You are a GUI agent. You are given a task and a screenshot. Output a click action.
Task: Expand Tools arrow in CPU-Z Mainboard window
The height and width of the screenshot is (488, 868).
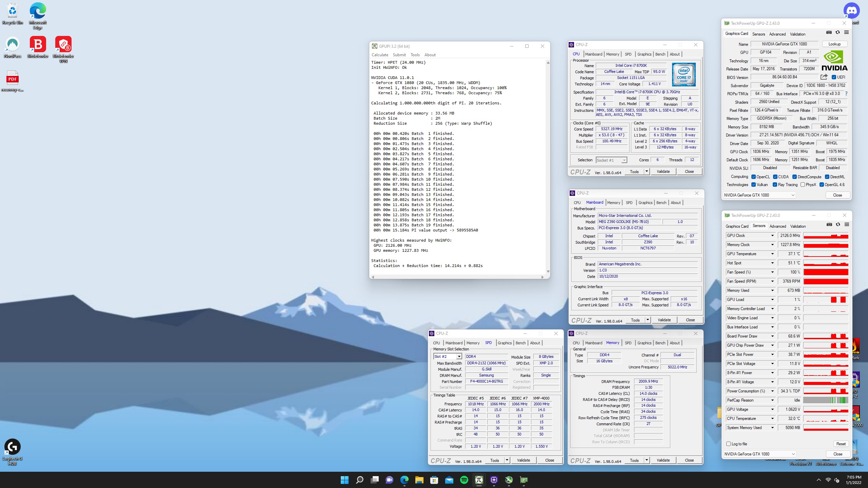[x=648, y=320]
